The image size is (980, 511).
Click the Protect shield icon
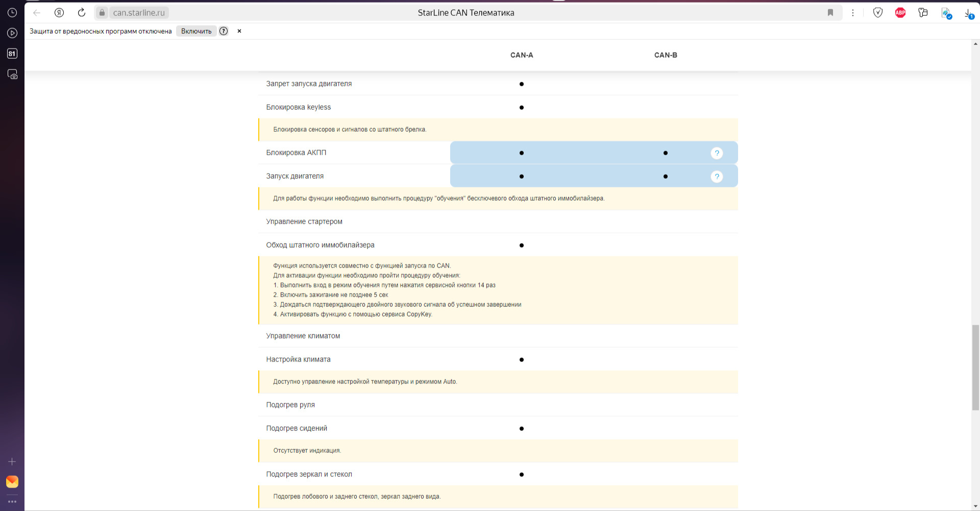tap(878, 13)
